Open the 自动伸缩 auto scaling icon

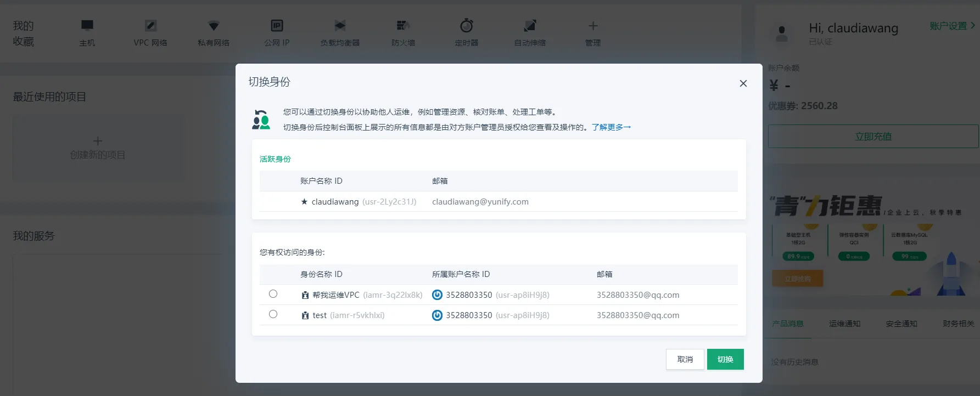point(530,26)
